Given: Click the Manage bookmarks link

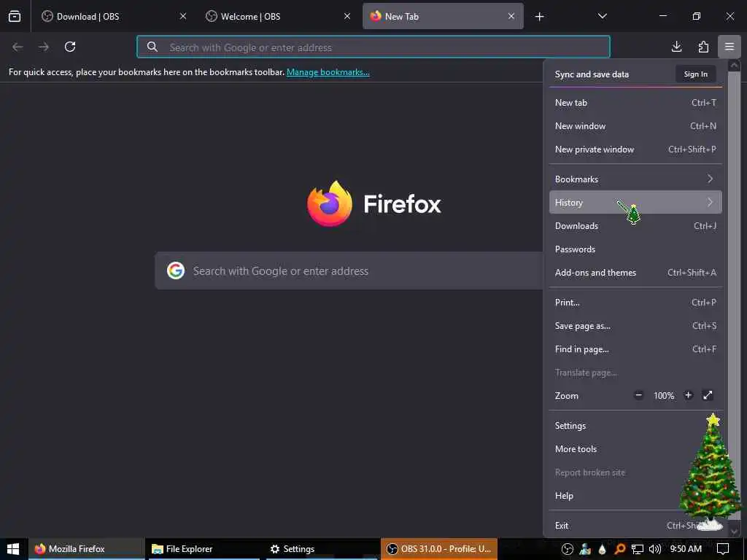Looking at the screenshot, I should [328, 72].
